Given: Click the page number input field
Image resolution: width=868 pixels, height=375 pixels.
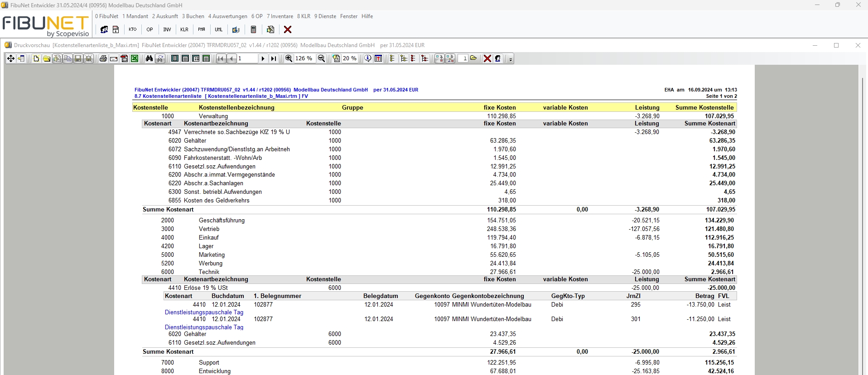Looking at the screenshot, I should point(247,58).
